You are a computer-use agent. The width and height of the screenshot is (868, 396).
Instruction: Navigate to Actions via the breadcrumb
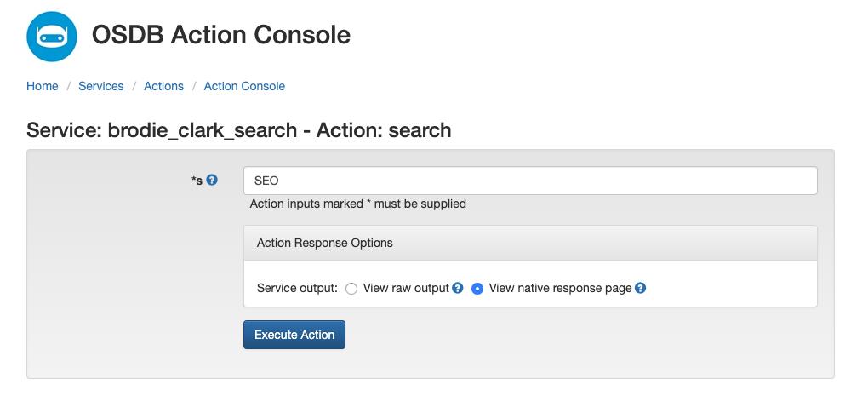point(163,86)
